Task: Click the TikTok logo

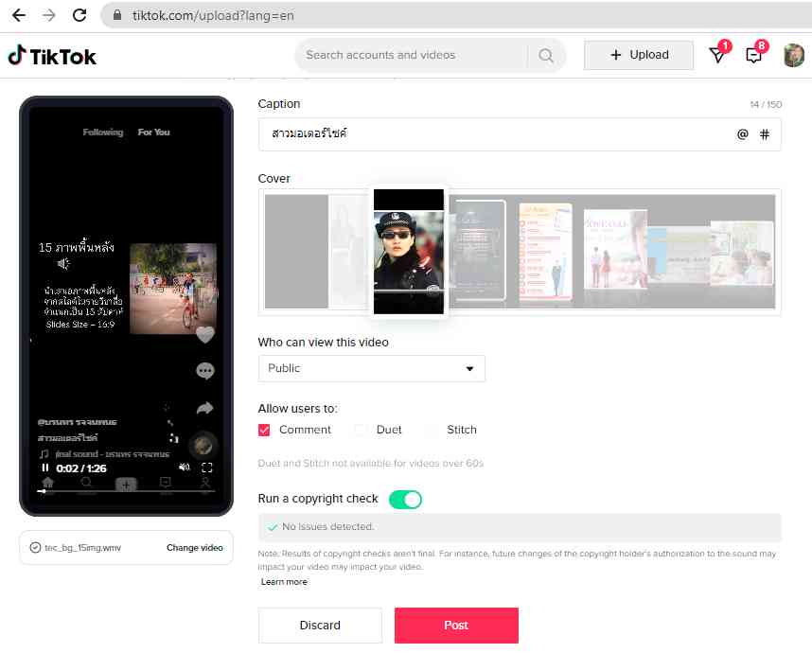Action: point(52,56)
